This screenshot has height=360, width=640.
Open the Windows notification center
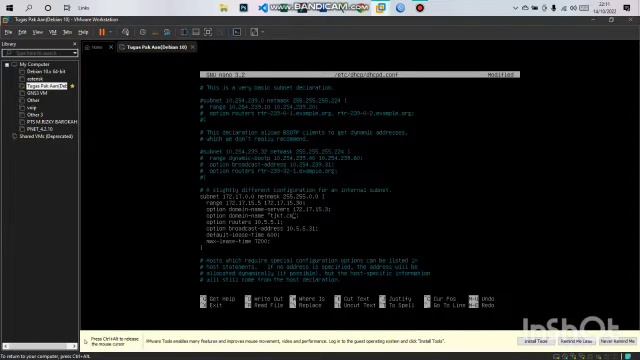click(x=627, y=8)
